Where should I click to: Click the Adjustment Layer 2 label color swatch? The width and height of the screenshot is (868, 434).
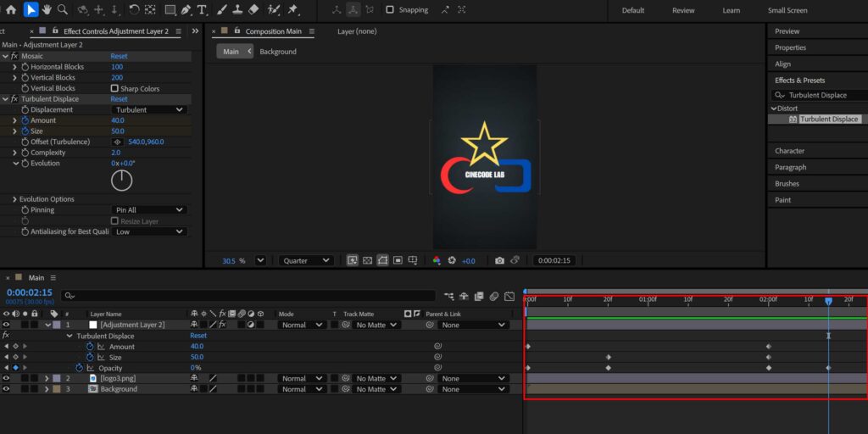pos(57,325)
